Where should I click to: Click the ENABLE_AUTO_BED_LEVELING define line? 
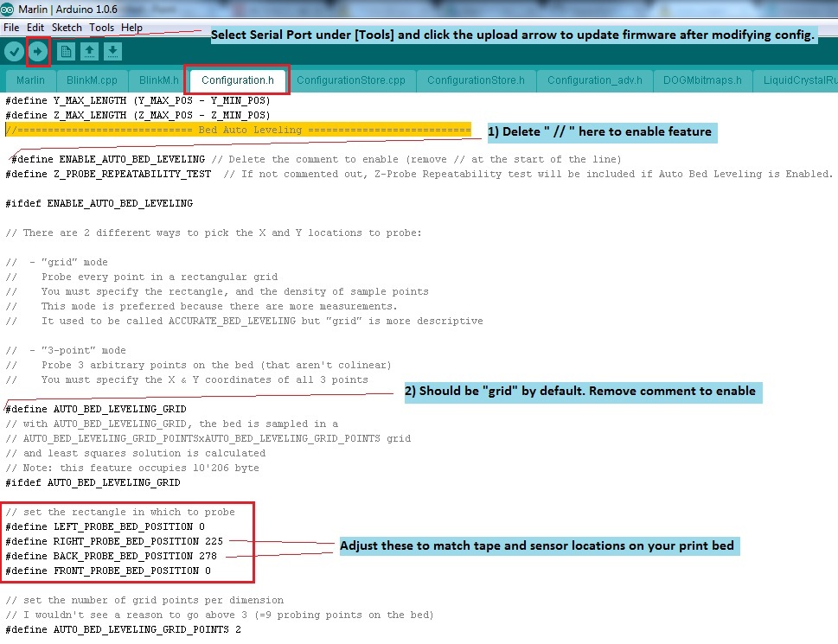pos(316,159)
